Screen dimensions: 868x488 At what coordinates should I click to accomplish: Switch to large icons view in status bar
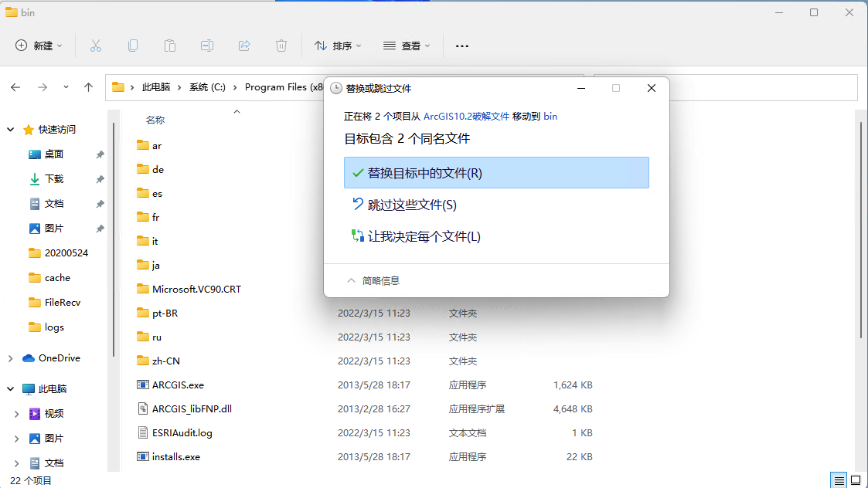click(x=856, y=480)
